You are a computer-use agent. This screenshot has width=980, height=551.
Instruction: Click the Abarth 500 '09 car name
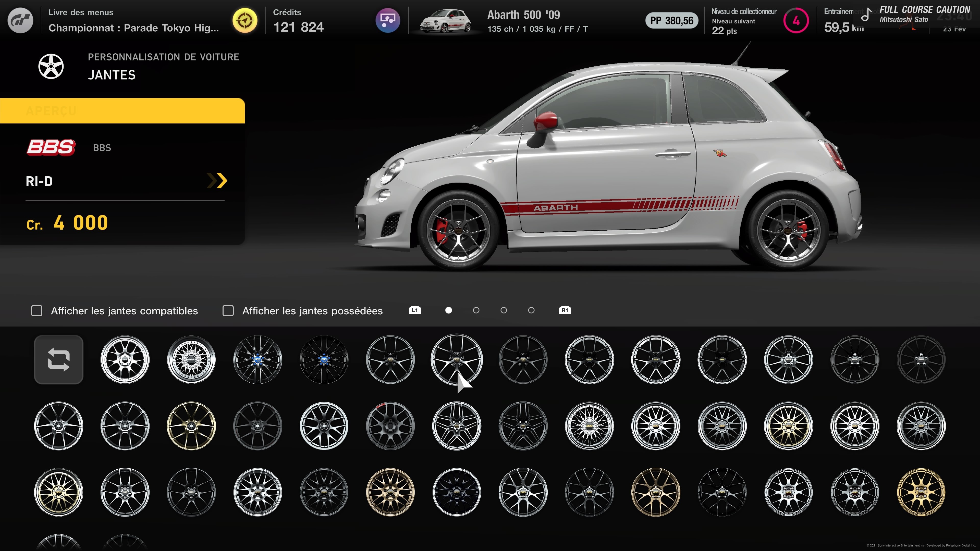[523, 15]
